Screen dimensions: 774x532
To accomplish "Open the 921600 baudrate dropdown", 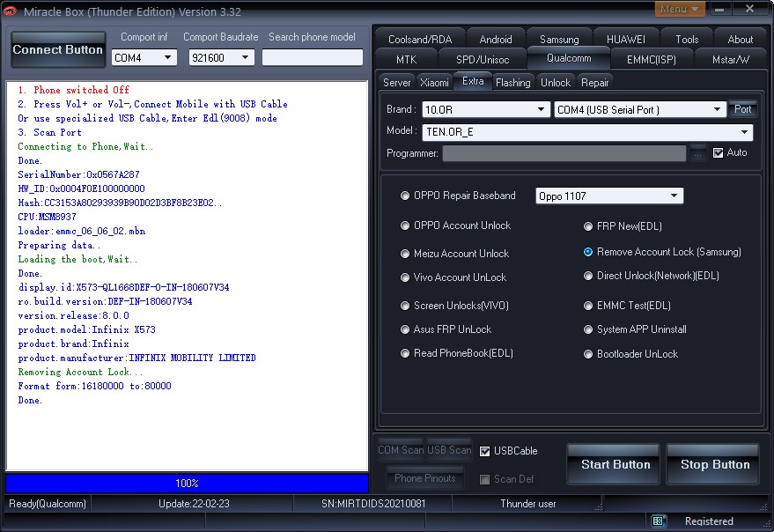I will pyautogui.click(x=221, y=58).
